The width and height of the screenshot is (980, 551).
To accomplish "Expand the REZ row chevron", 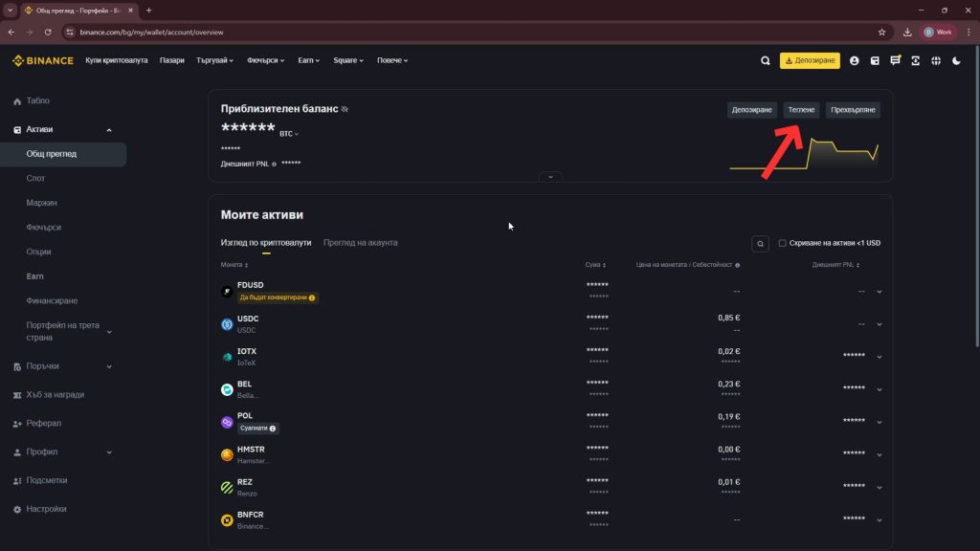I will pyautogui.click(x=880, y=487).
